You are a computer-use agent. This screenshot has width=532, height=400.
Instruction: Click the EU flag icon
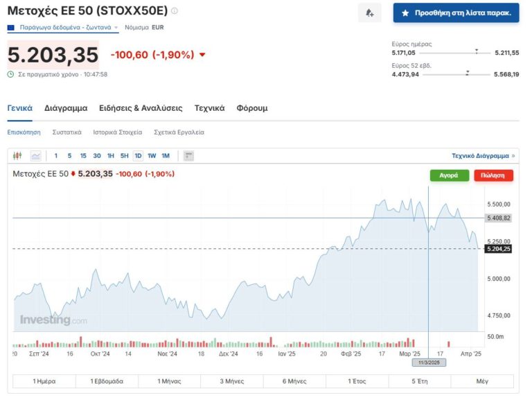coord(11,28)
